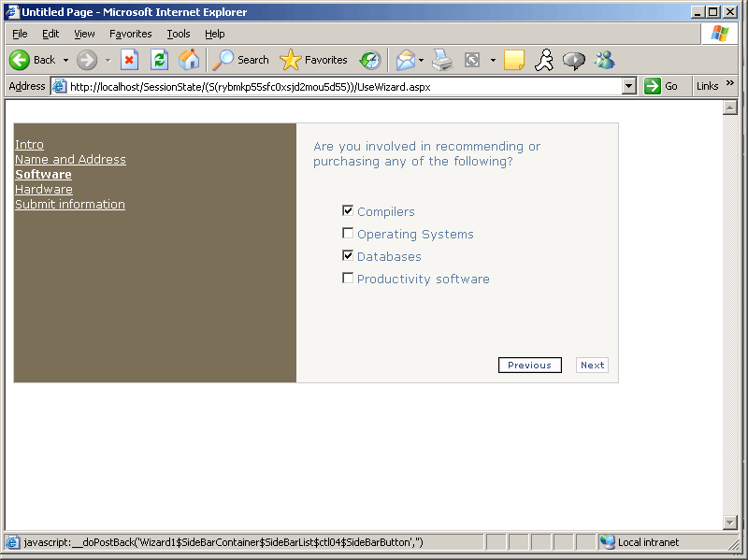
Task: Click the vertical scrollbar down arrow
Action: [x=730, y=522]
